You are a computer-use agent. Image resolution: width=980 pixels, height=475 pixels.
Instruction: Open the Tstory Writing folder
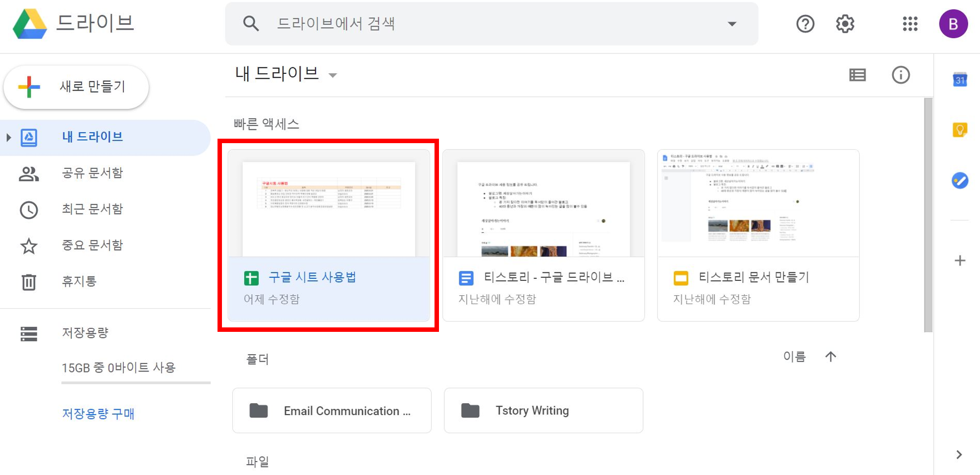click(x=544, y=411)
